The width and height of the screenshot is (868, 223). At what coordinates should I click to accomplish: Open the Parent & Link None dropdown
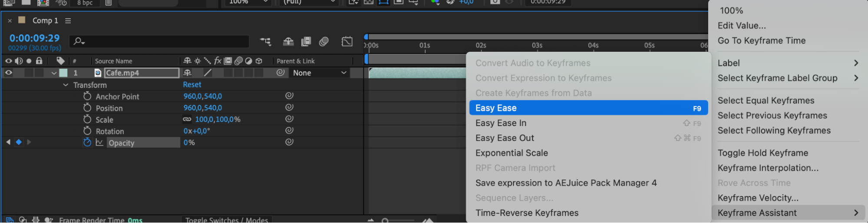[x=320, y=73]
